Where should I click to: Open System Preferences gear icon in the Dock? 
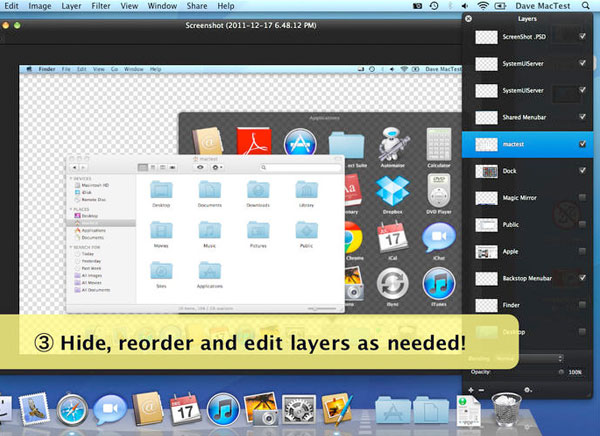(299, 410)
